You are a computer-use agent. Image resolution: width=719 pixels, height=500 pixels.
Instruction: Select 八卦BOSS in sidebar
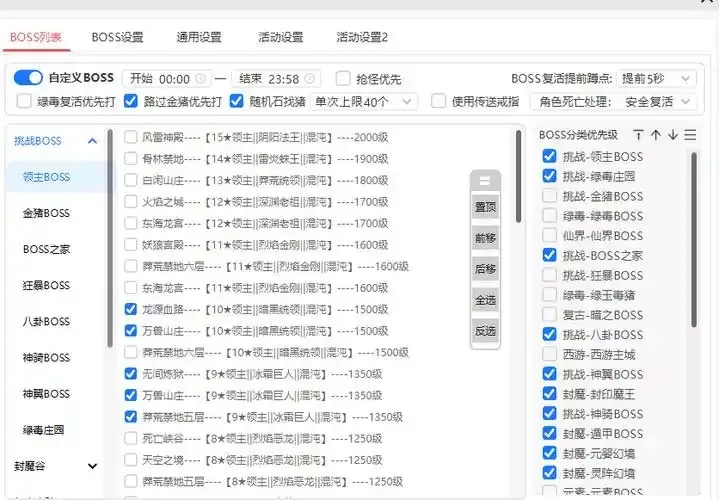coord(46,322)
